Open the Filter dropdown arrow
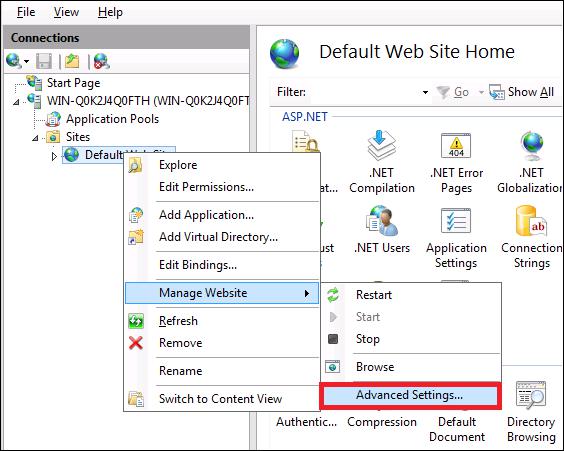The image size is (564, 451). (425, 92)
